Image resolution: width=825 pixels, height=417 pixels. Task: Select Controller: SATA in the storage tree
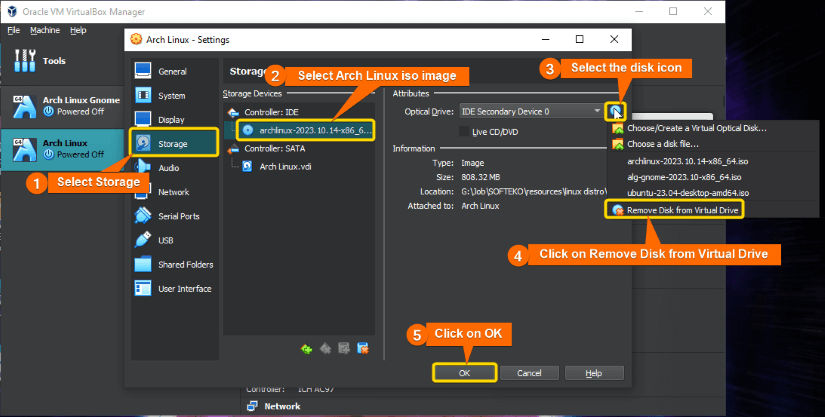tap(274, 148)
